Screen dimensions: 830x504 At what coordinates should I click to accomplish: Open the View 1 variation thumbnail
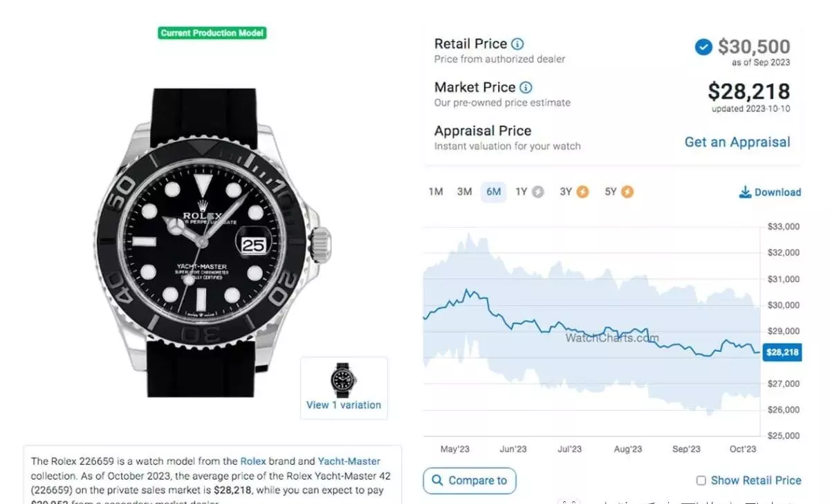click(x=344, y=387)
